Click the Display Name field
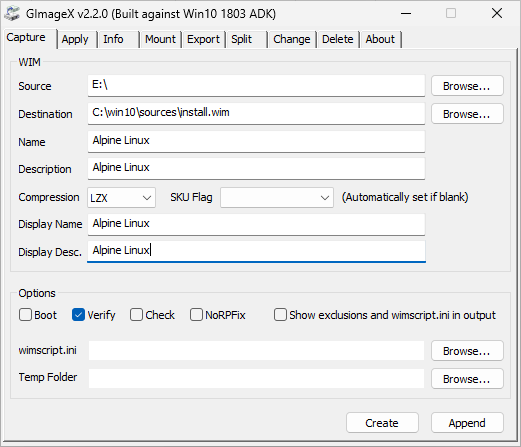Screen dimensions: 521x447 (x=256, y=224)
